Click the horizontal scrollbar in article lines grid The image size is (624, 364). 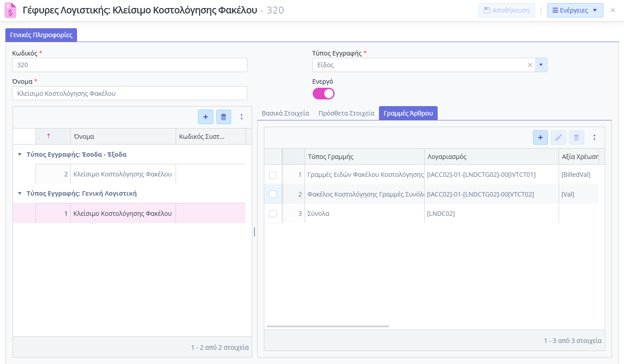click(327, 326)
